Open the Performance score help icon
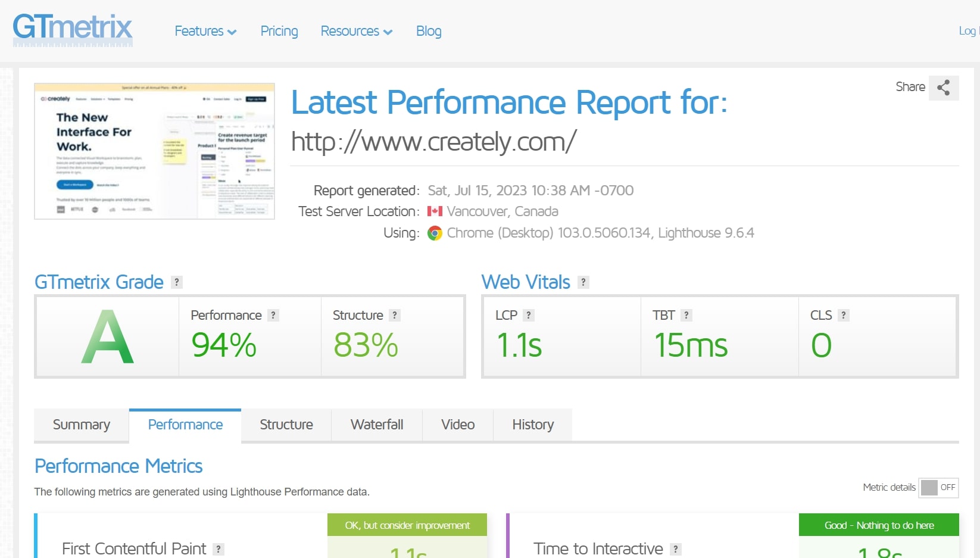The image size is (980, 558). 273,316
